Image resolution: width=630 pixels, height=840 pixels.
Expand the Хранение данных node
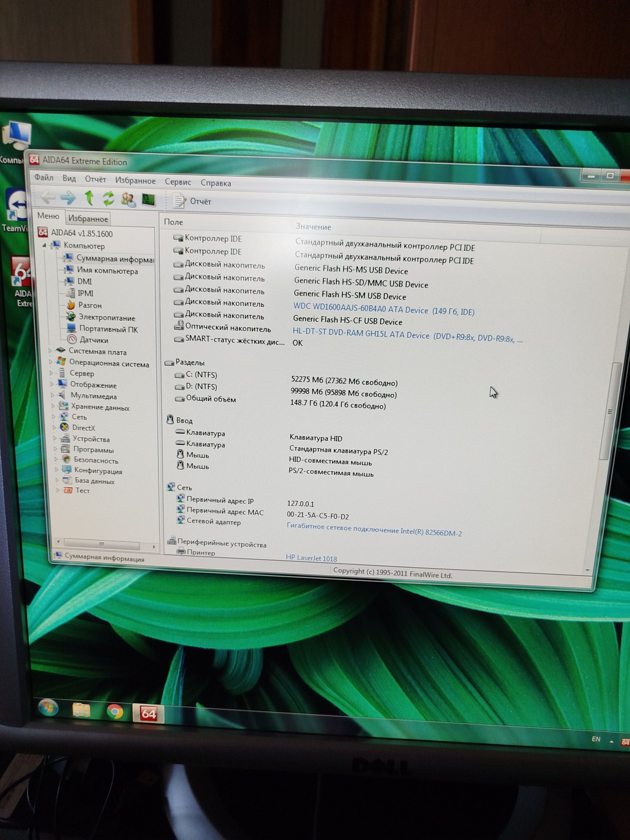click(x=53, y=406)
